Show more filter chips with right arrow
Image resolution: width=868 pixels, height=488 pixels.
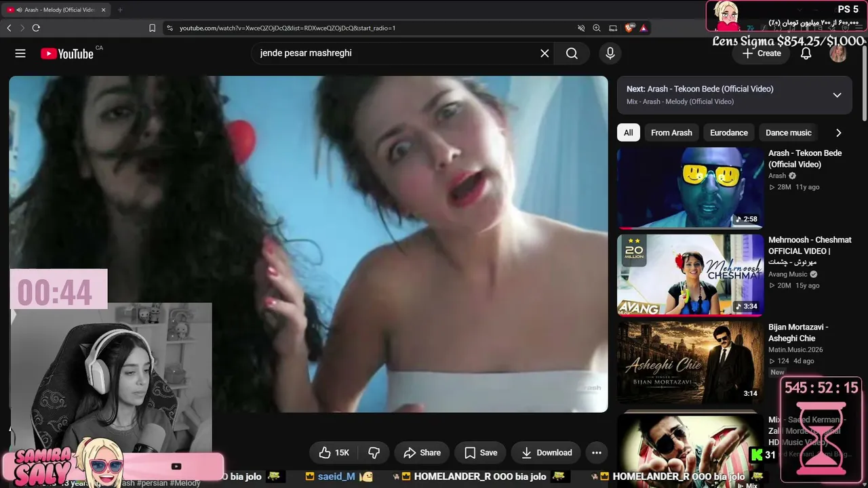838,133
